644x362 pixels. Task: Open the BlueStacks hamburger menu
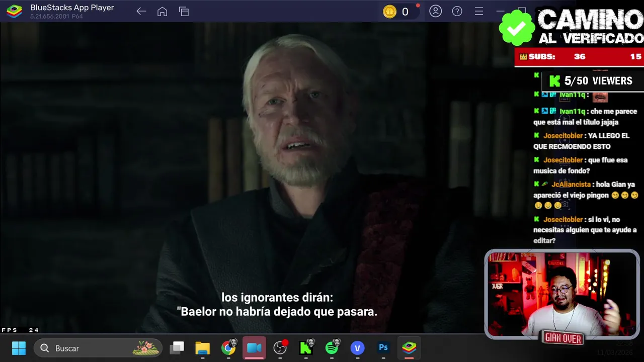click(x=479, y=11)
